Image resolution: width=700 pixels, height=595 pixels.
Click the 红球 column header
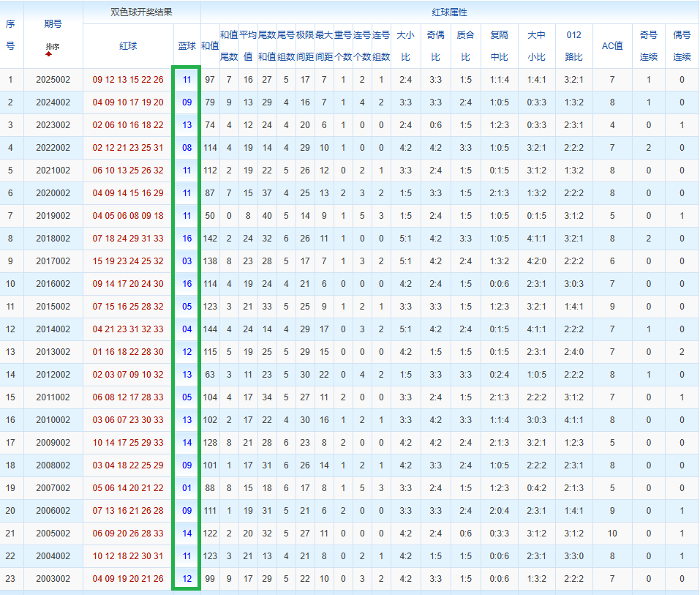tap(128, 45)
